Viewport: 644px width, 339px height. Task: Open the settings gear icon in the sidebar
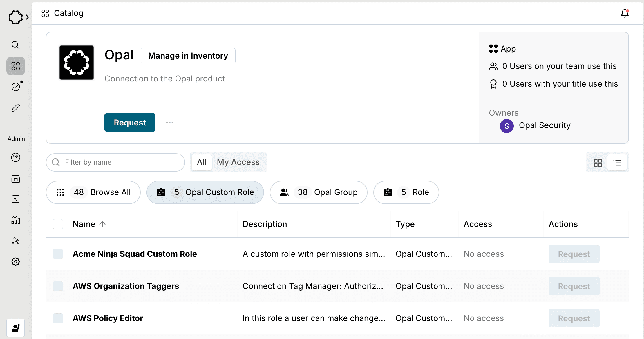[16, 262]
